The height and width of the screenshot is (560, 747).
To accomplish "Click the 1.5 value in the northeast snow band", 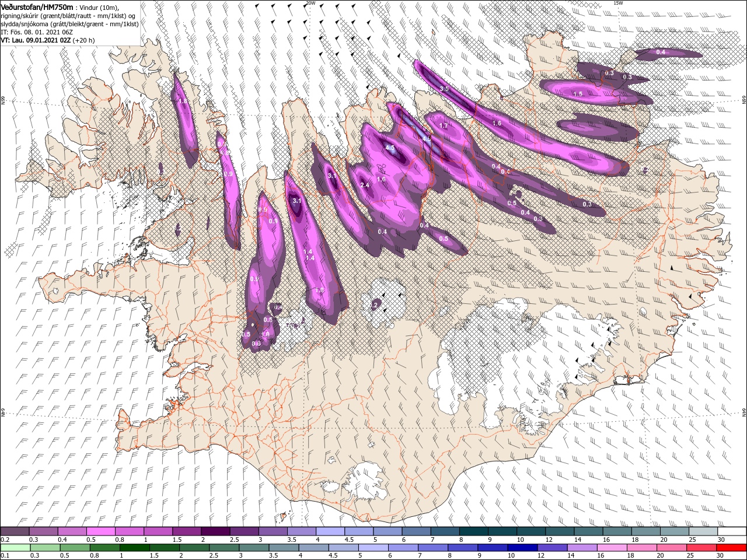I will [578, 93].
